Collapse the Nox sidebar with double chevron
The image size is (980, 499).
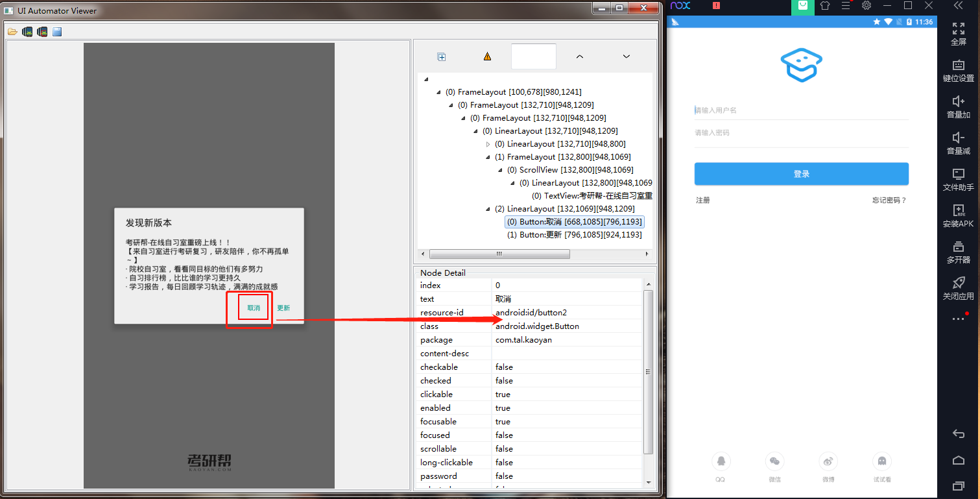click(959, 5)
